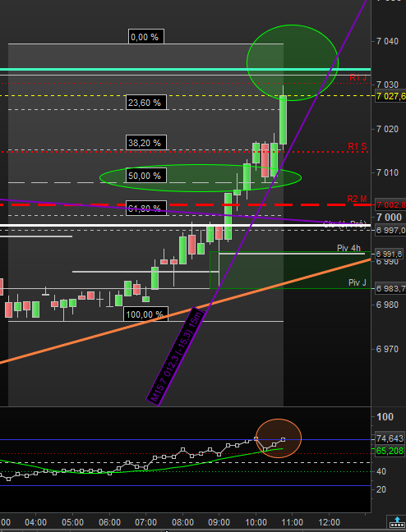This screenshot has height=532, width=406.
Task: Select the R1 S pivot label
Action: tap(358, 147)
